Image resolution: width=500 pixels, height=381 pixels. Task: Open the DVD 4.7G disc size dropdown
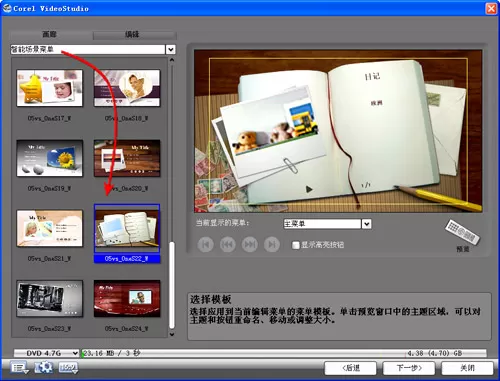pos(46,353)
